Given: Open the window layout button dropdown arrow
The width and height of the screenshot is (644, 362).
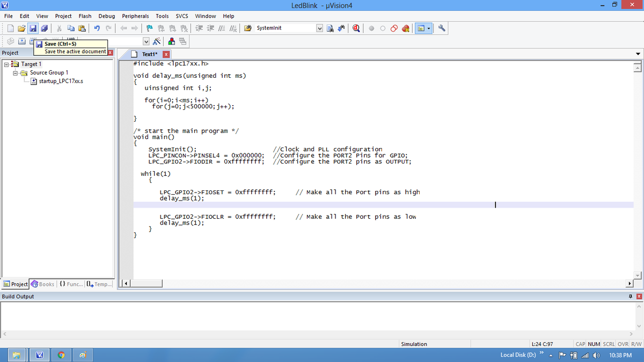Looking at the screenshot, I should pos(429,28).
